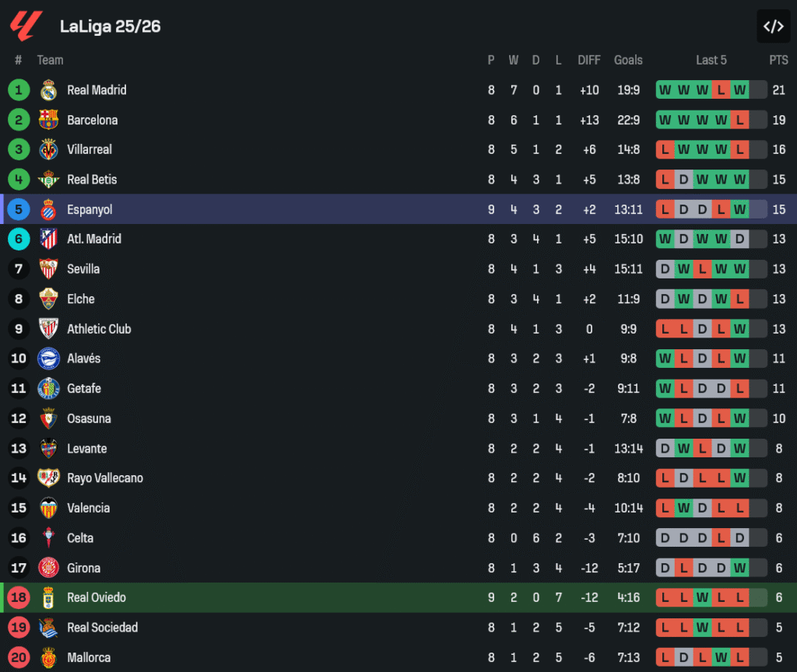Click the embed code icon button
The height and width of the screenshot is (672, 797).
coord(773,26)
